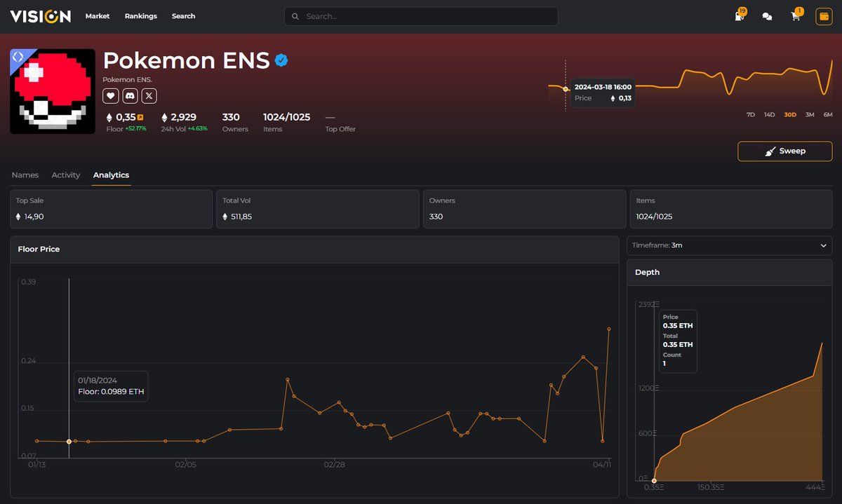
Task: Open the shopping cart icon
Action: [796, 16]
